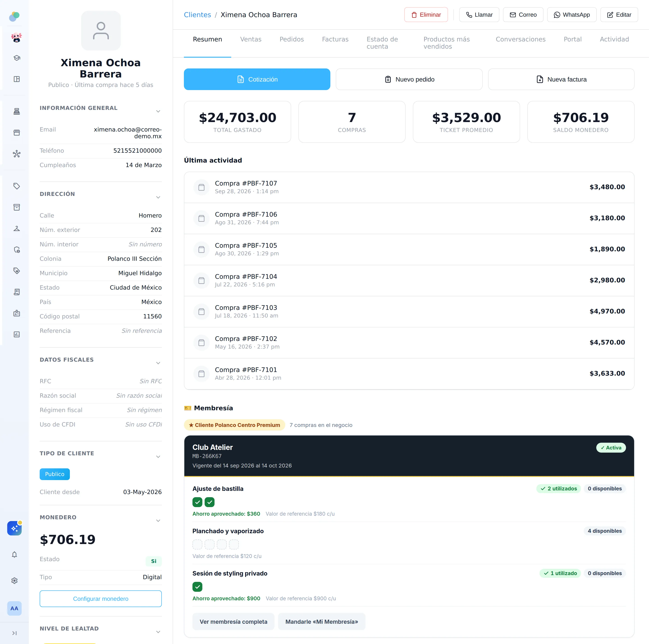The width and height of the screenshot is (649, 644).
Task: Open the clothes hanger icon in sidebar
Action: click(16, 229)
